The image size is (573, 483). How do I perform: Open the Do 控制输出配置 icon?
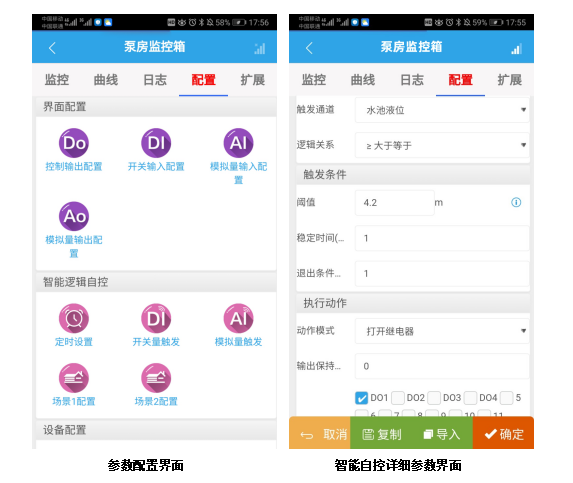(x=74, y=143)
